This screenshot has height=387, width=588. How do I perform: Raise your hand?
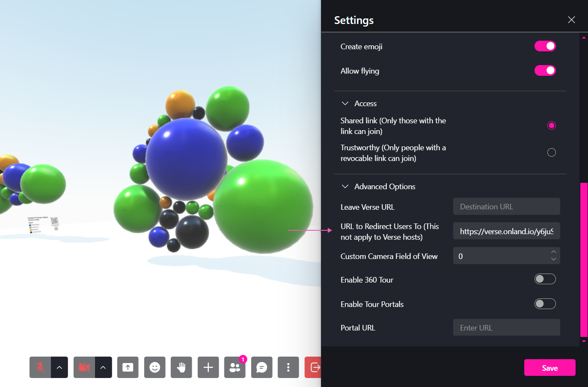point(181,367)
